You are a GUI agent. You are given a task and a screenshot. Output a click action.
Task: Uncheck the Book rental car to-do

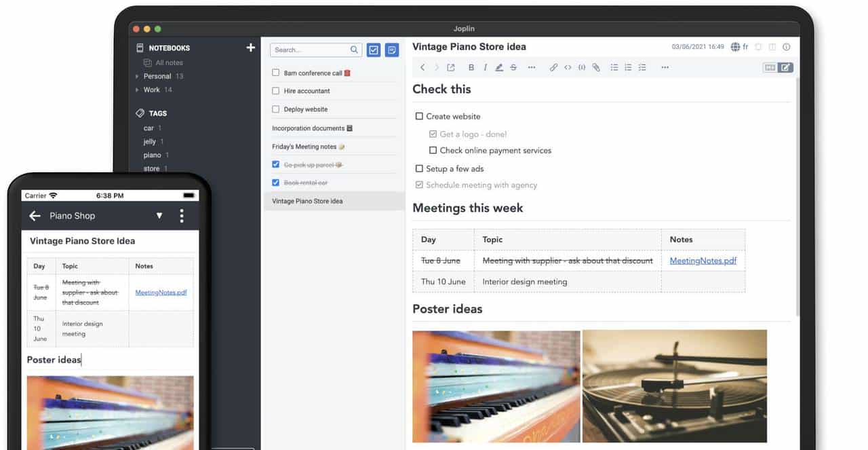coord(275,183)
